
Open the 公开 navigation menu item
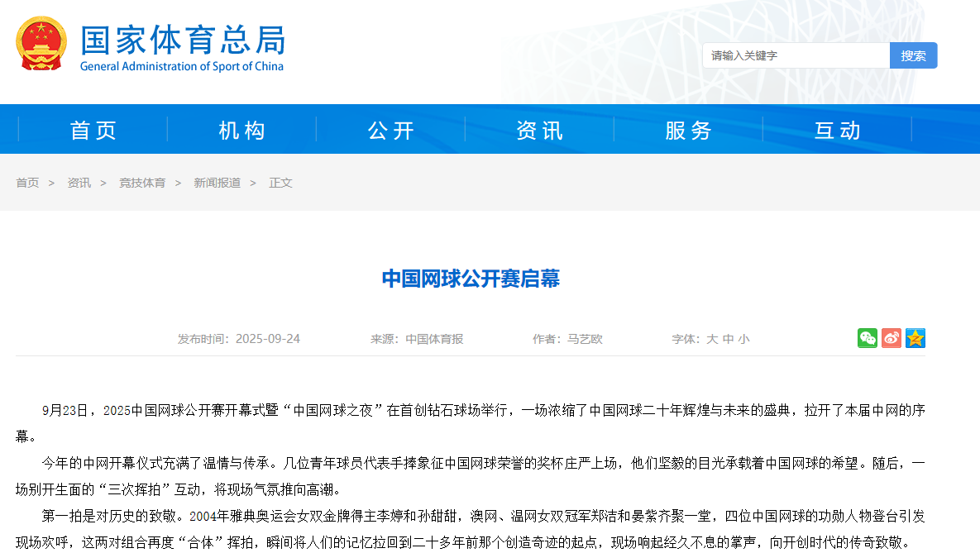tap(391, 130)
